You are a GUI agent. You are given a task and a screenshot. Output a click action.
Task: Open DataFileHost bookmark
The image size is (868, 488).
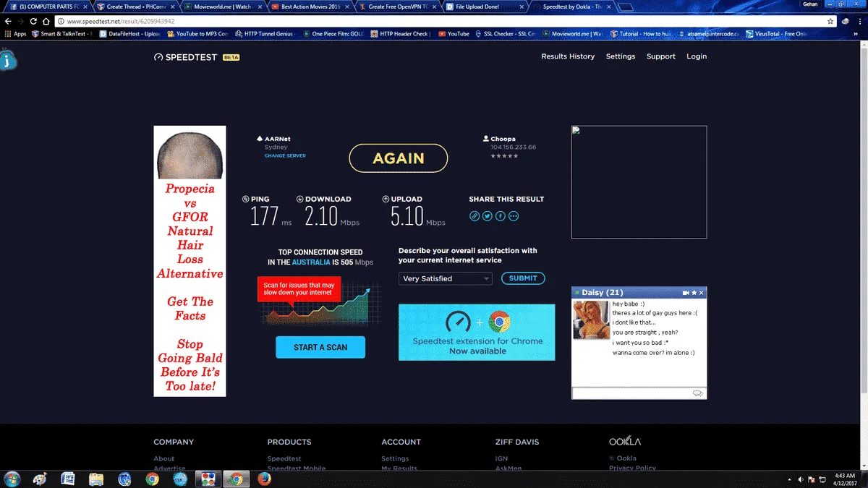[x=129, y=33]
